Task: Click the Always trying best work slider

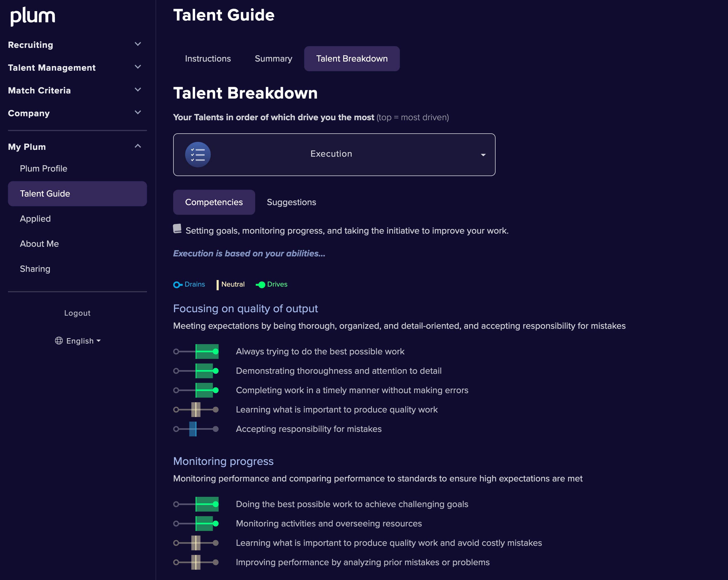Action: click(x=196, y=352)
